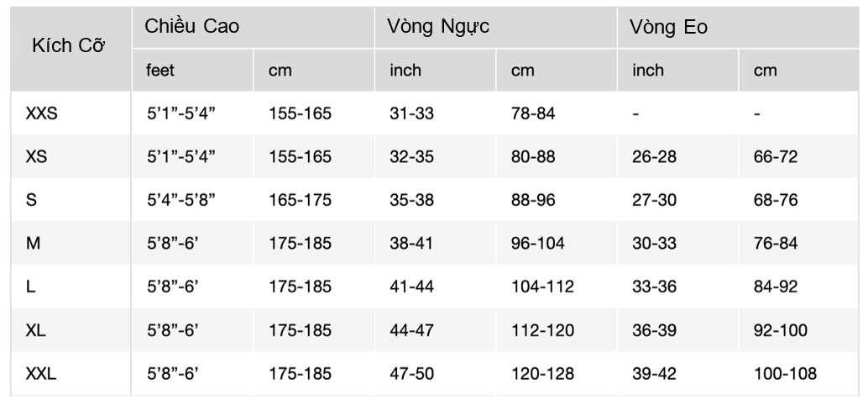
Task: Click the M size row label
Action: pos(33,244)
